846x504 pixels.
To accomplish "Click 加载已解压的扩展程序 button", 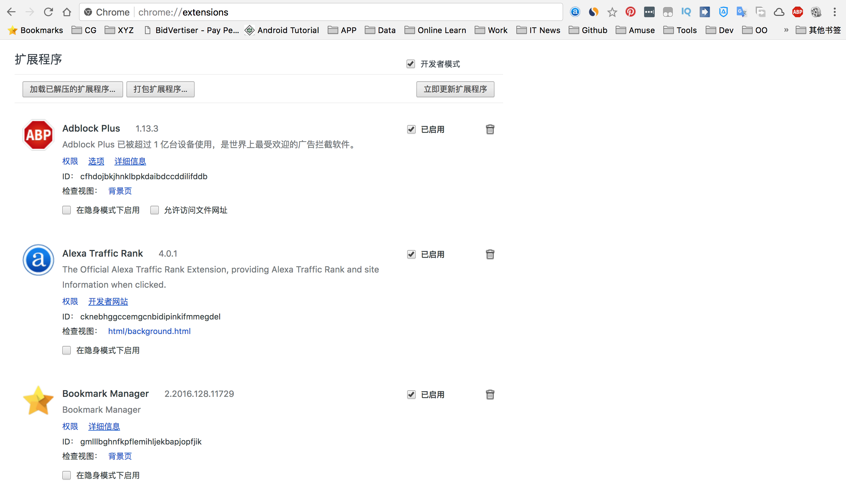I will pos(73,89).
